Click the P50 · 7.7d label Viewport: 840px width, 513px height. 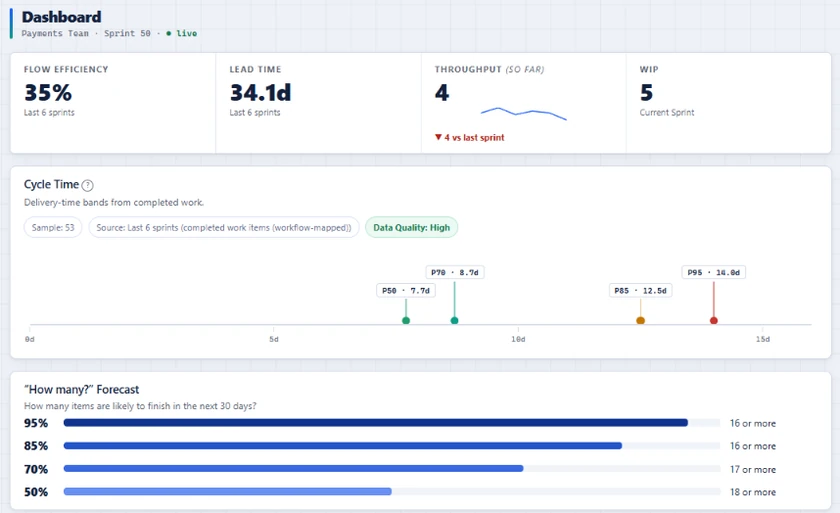tap(406, 290)
